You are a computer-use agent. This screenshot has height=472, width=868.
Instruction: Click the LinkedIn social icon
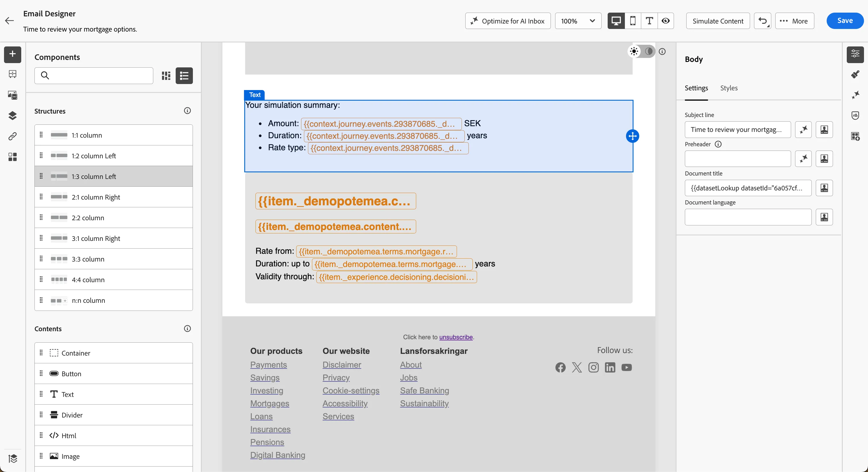click(x=610, y=367)
